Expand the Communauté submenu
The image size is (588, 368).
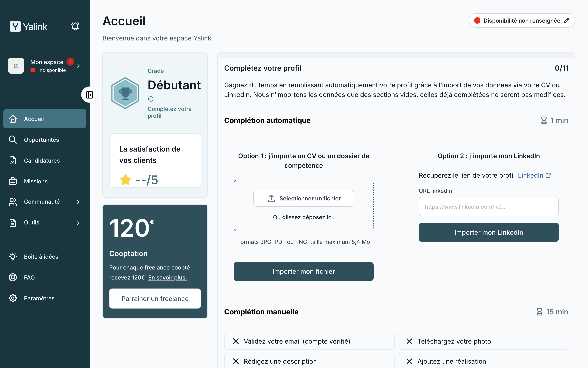(78, 202)
